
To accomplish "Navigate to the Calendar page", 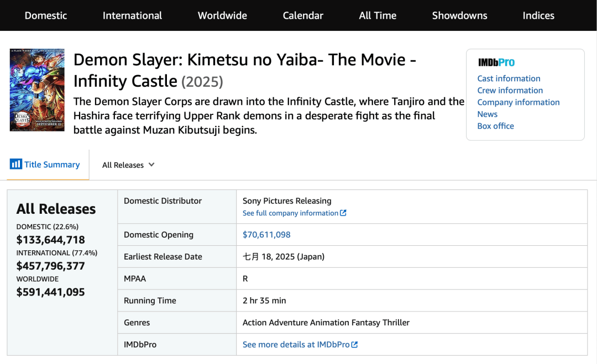I will pos(303,15).
